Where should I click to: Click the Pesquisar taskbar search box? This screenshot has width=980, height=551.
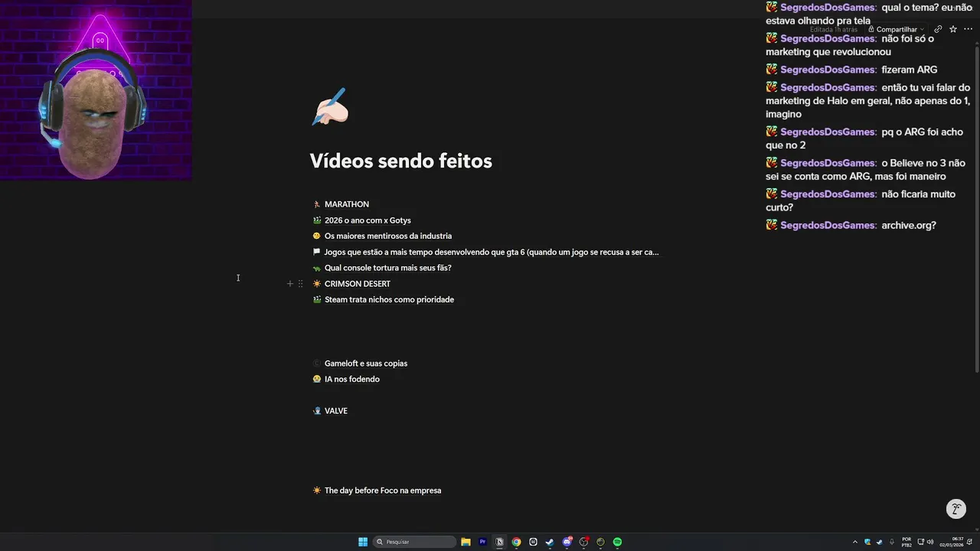coord(414,542)
